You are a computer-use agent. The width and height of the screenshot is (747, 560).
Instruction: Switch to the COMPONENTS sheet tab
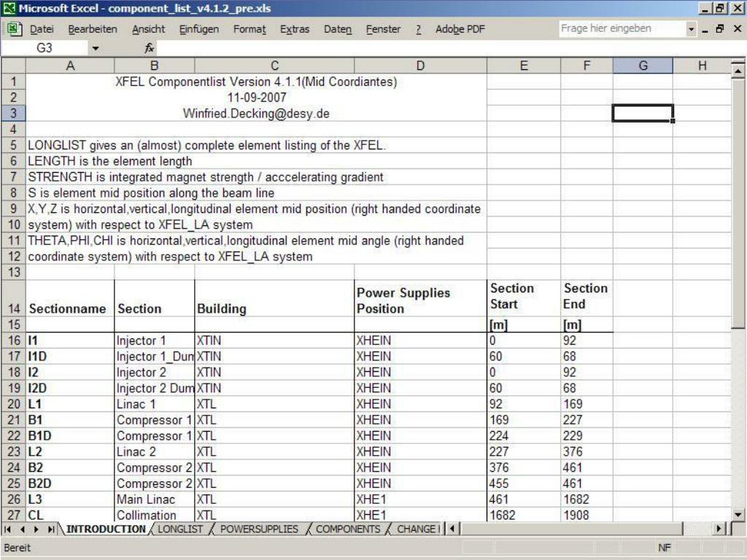coord(348,529)
